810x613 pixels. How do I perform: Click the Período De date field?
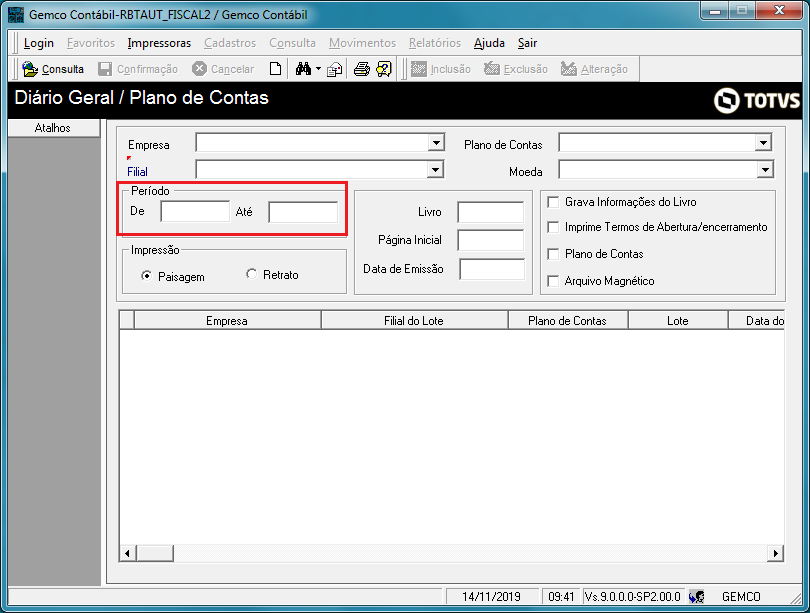195,212
